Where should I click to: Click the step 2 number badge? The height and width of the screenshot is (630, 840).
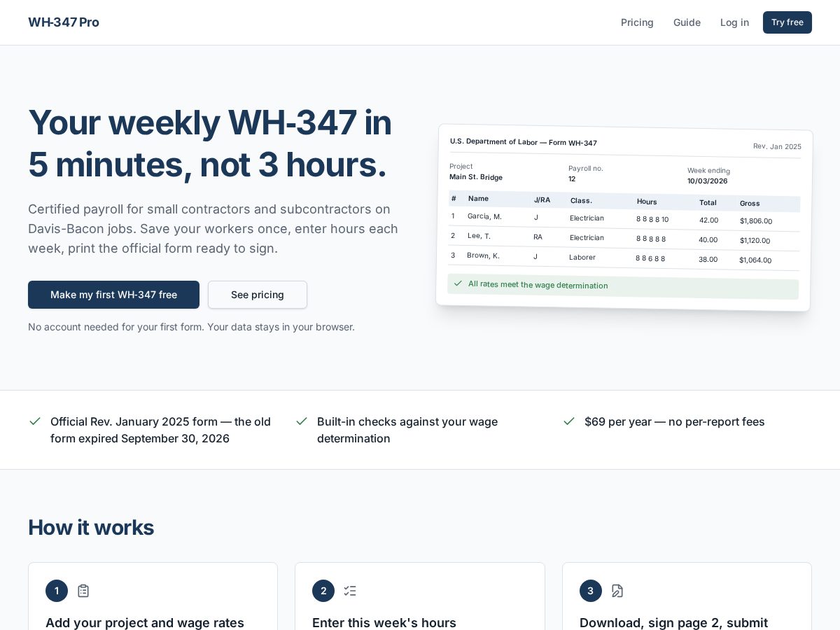[x=323, y=591]
